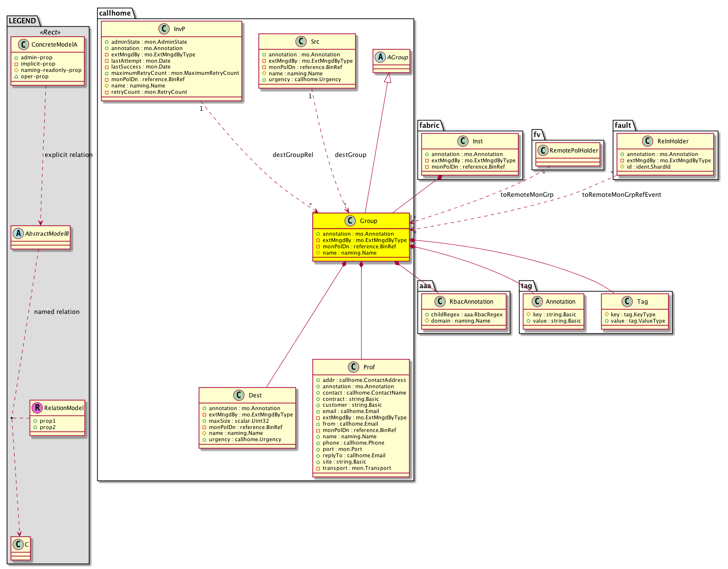728x569 pixels.
Task: Select the maximumRetryCount attribute in InvP
Action: (x=175, y=73)
